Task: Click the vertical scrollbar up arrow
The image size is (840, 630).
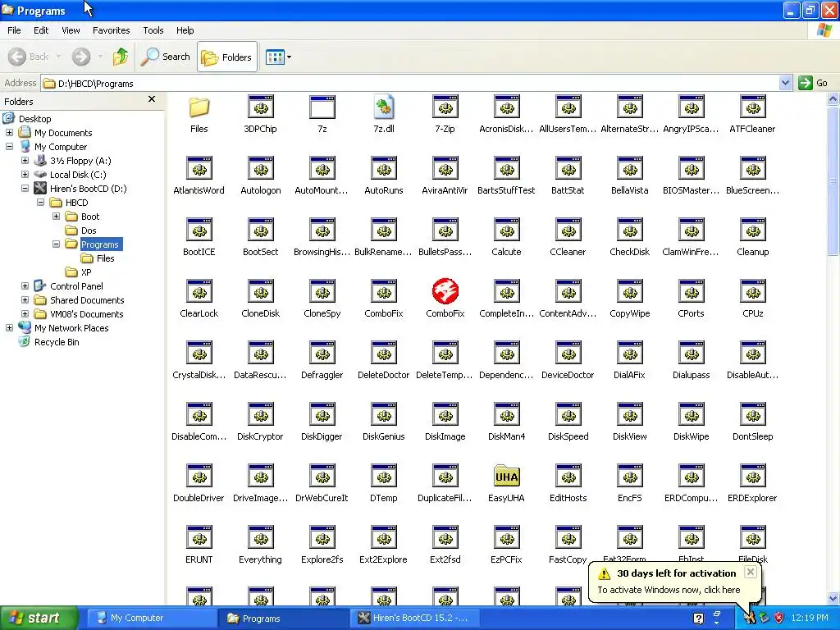Action: (833, 99)
